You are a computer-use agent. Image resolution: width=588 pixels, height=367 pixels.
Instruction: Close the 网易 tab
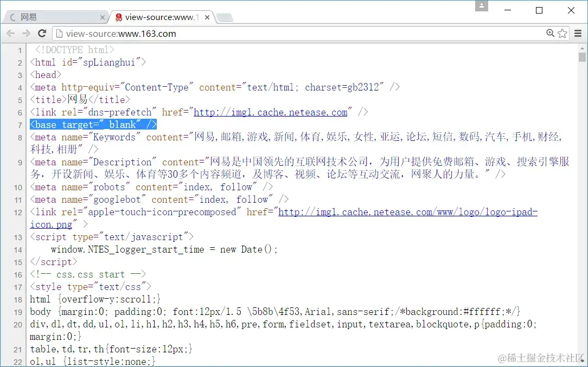click(103, 17)
